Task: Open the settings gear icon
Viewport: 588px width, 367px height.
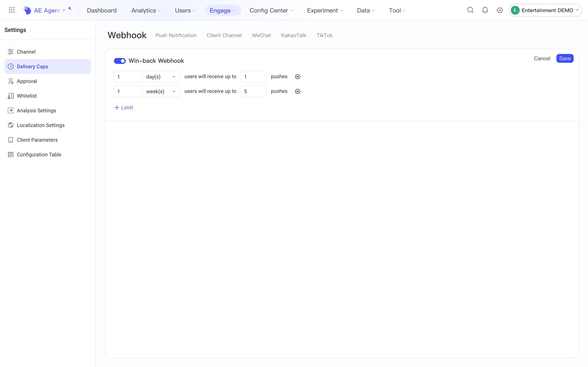Action: (500, 10)
